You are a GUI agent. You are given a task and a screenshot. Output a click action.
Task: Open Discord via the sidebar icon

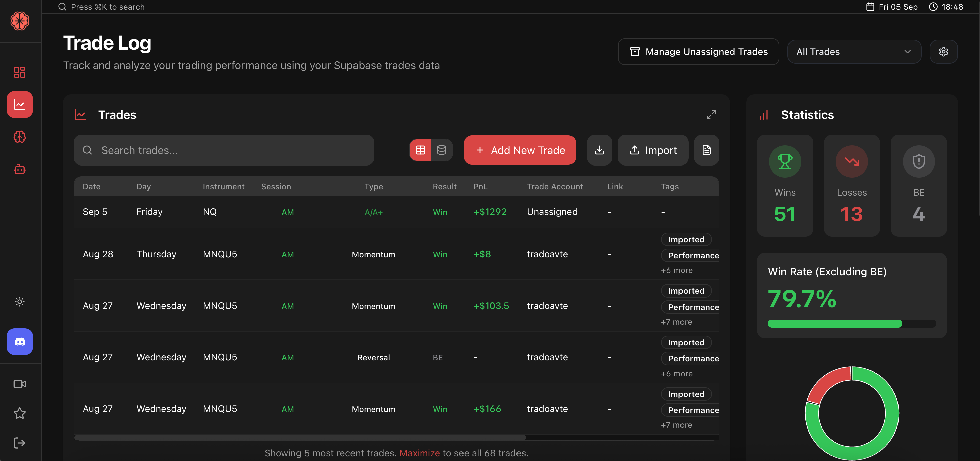tap(19, 341)
